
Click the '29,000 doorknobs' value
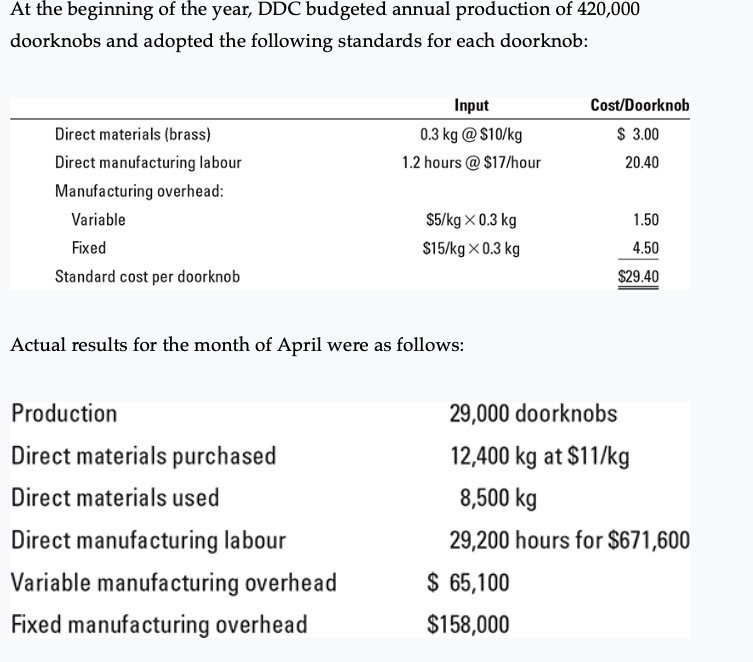533,413
